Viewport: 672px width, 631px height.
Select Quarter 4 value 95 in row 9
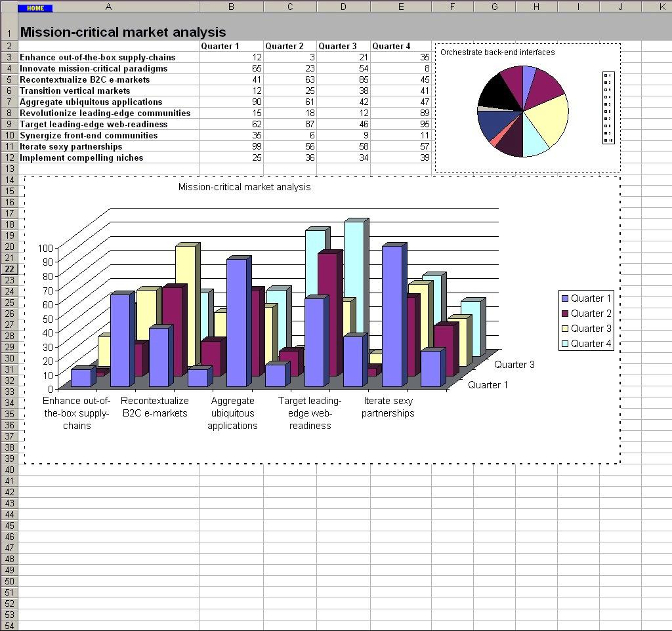click(x=401, y=124)
